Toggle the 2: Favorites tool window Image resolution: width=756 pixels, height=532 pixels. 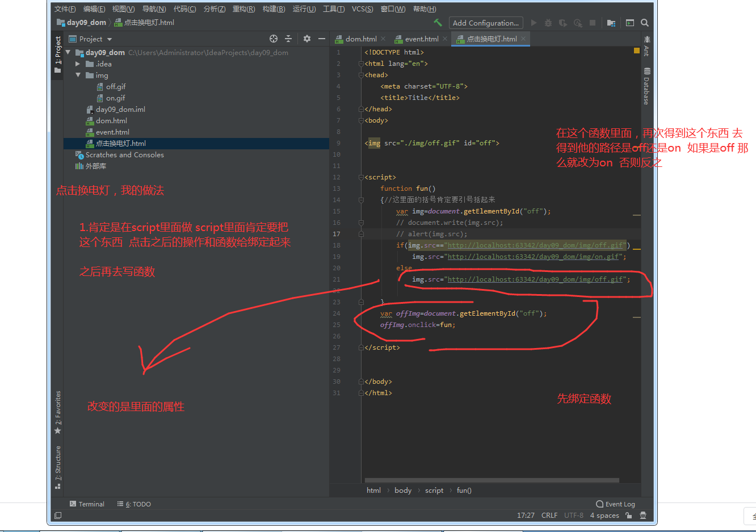click(x=57, y=412)
